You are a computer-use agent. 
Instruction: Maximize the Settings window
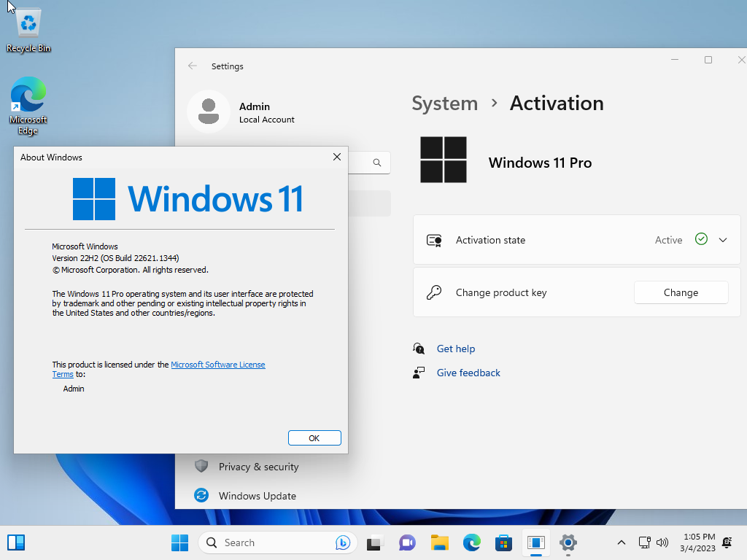pyautogui.click(x=708, y=60)
